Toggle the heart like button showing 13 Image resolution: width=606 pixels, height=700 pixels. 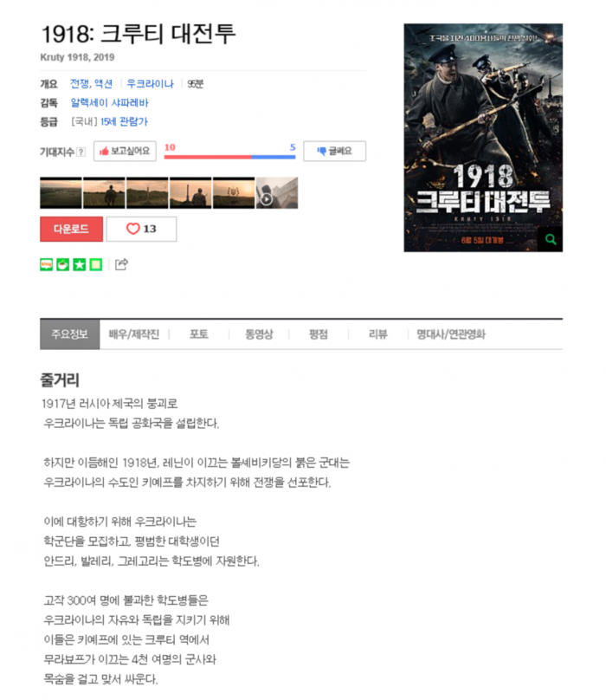pos(141,229)
